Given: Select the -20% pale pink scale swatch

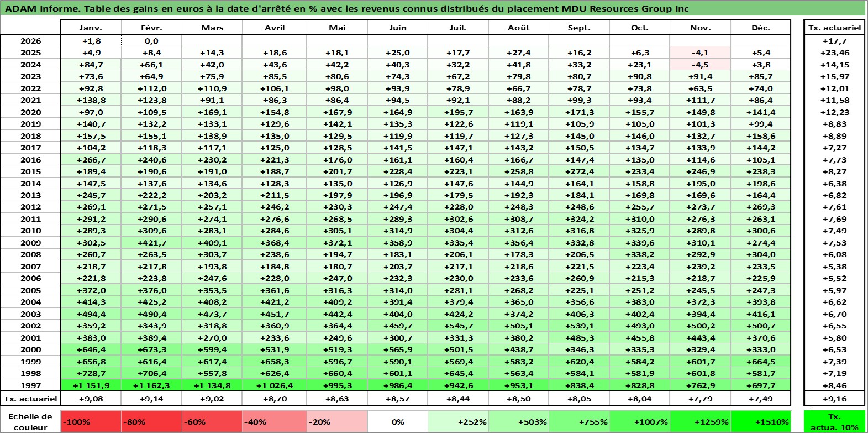Looking at the screenshot, I should click(x=337, y=421).
